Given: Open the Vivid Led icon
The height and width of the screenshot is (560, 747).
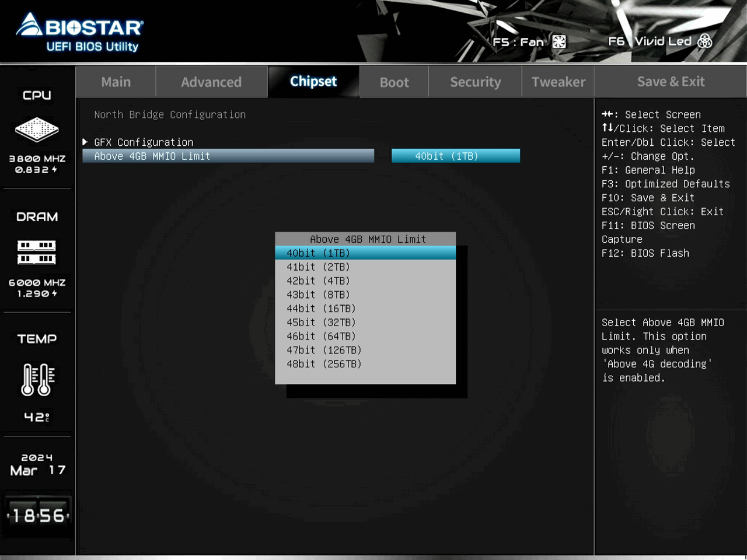Looking at the screenshot, I should click(705, 41).
